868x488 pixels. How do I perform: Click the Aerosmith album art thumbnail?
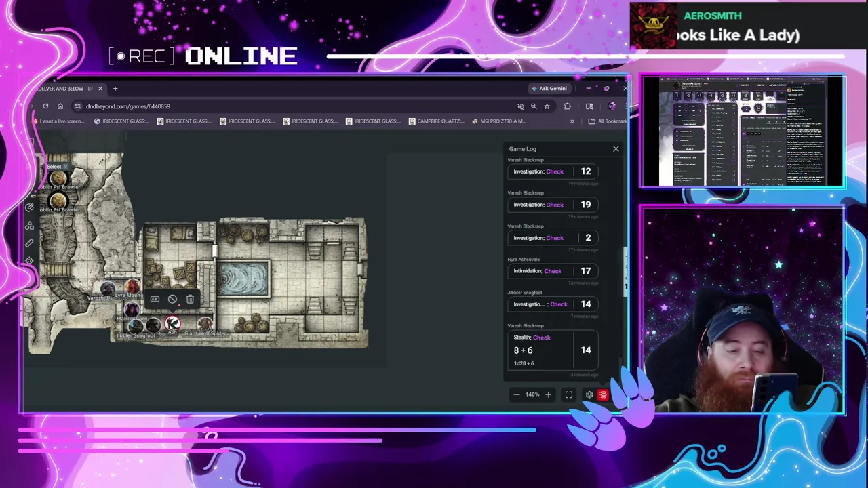(654, 26)
